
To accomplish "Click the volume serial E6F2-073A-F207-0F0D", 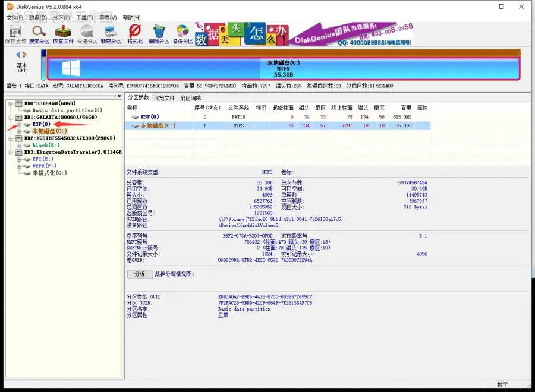I will [x=248, y=236].
